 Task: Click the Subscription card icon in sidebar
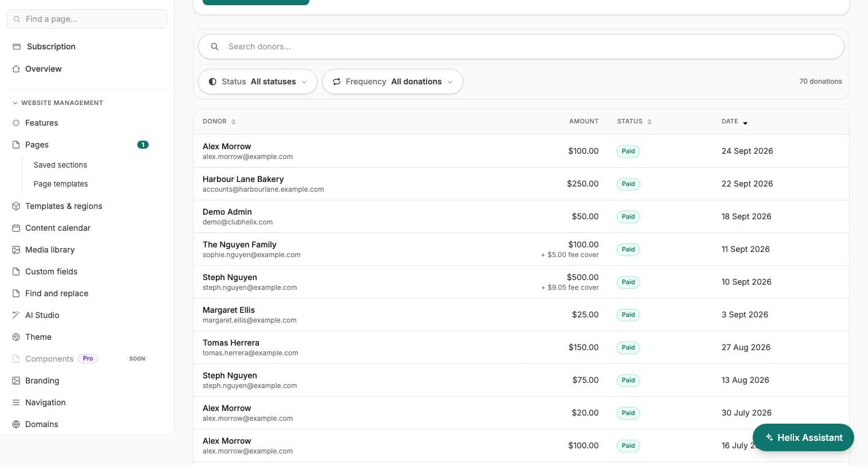pyautogui.click(x=17, y=46)
